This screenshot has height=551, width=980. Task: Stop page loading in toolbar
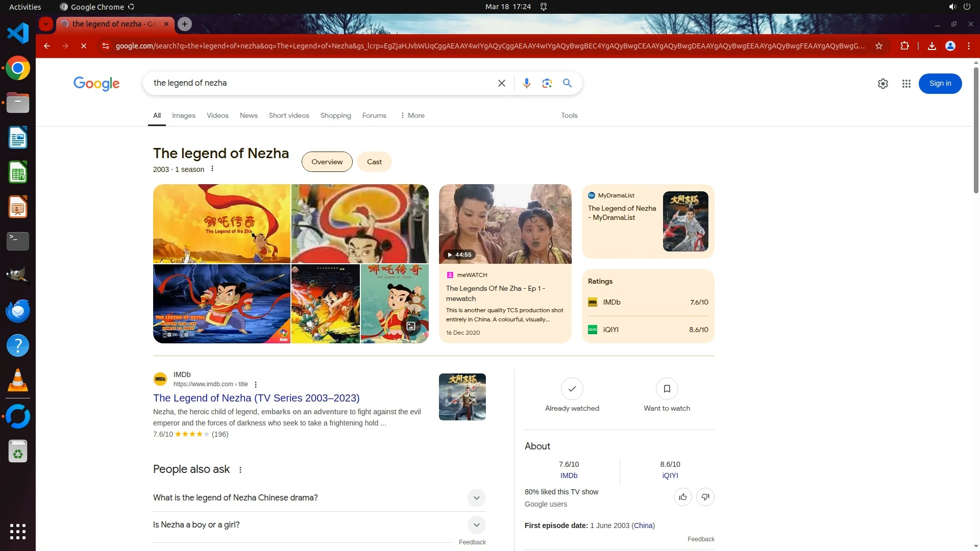[x=84, y=46]
